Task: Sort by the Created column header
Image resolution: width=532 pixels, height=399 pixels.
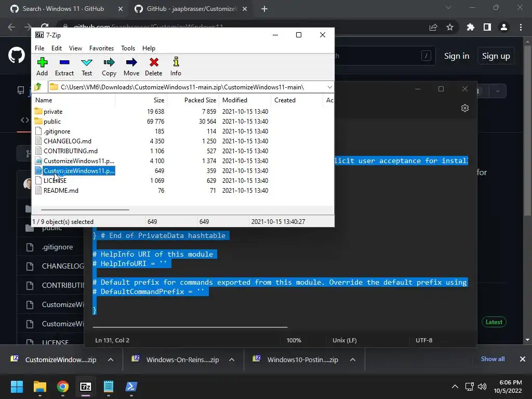Action: click(x=297, y=100)
